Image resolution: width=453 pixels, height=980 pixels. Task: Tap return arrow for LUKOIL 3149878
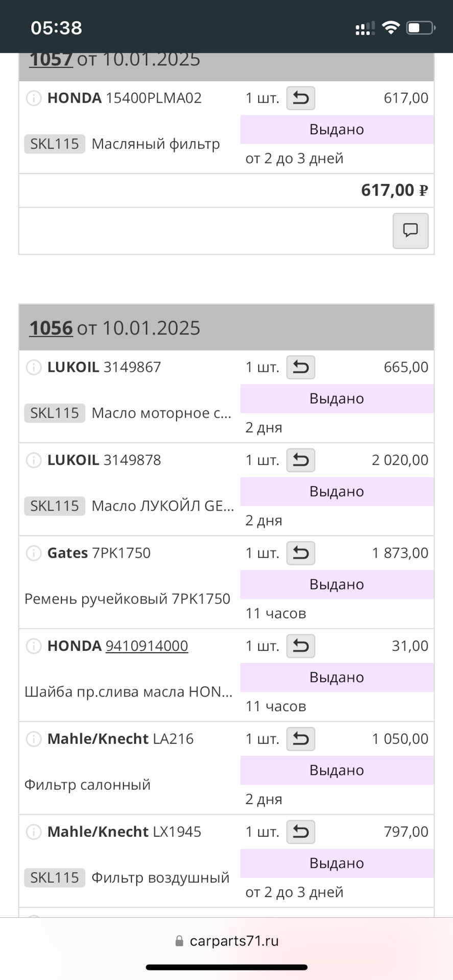click(x=300, y=460)
